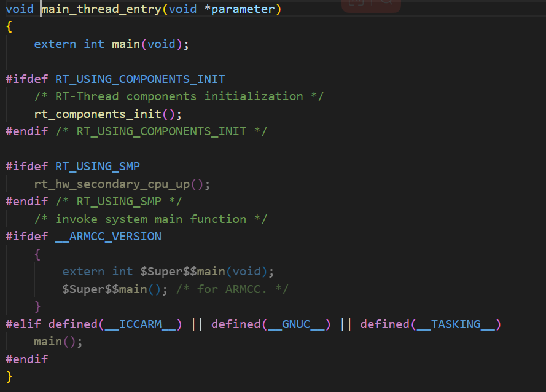Click the 'extern int main(void);' declaration line
This screenshot has width=546, height=392.
[111, 44]
